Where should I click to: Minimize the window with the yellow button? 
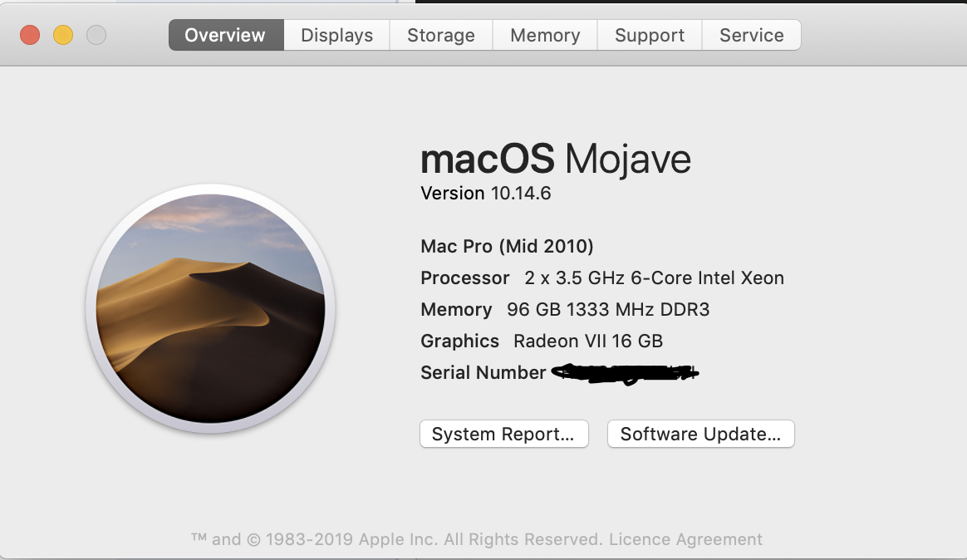pyautogui.click(x=63, y=35)
